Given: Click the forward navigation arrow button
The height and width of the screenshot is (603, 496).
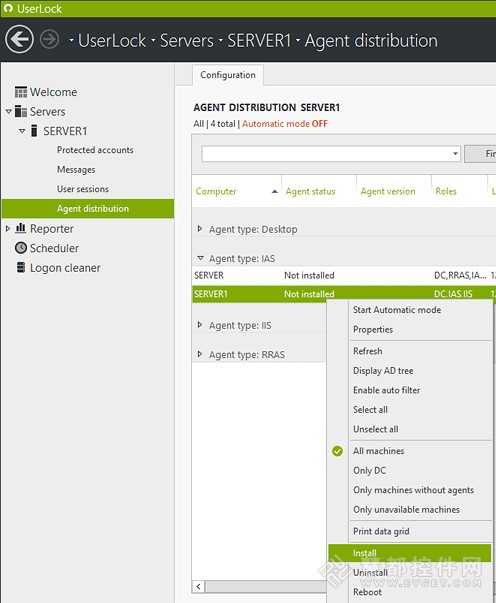Looking at the screenshot, I should coord(50,40).
